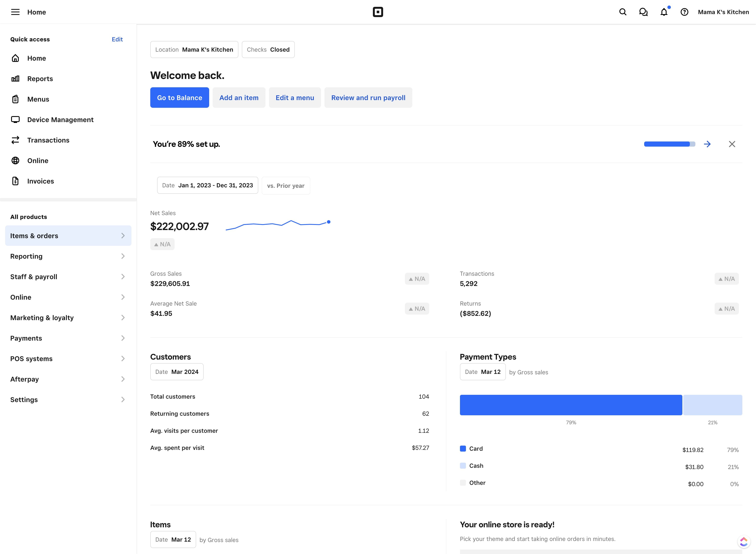Open the Checks Closed filter
Viewport: 756px width, 554px height.
pos(268,50)
